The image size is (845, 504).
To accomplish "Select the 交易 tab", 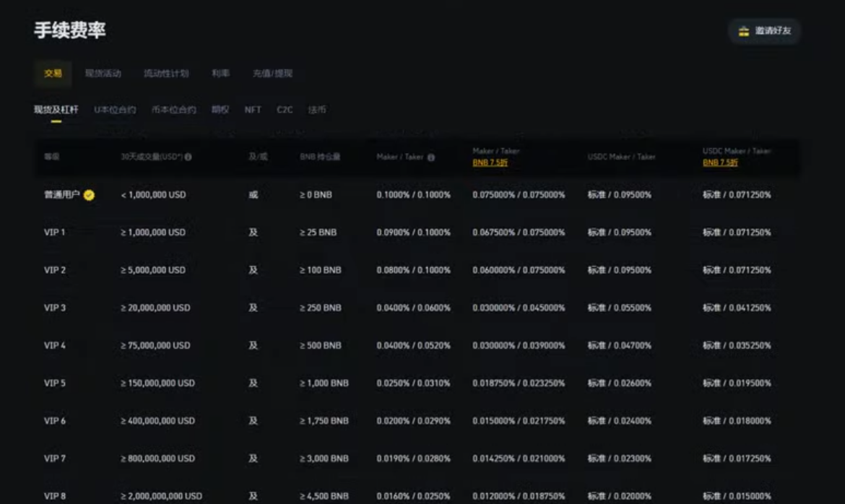I will (x=53, y=74).
